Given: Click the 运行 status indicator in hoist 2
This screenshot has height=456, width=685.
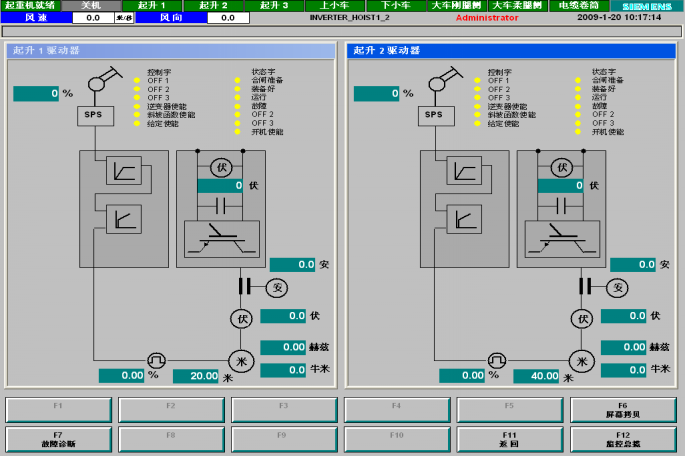Looking at the screenshot, I should click(578, 97).
